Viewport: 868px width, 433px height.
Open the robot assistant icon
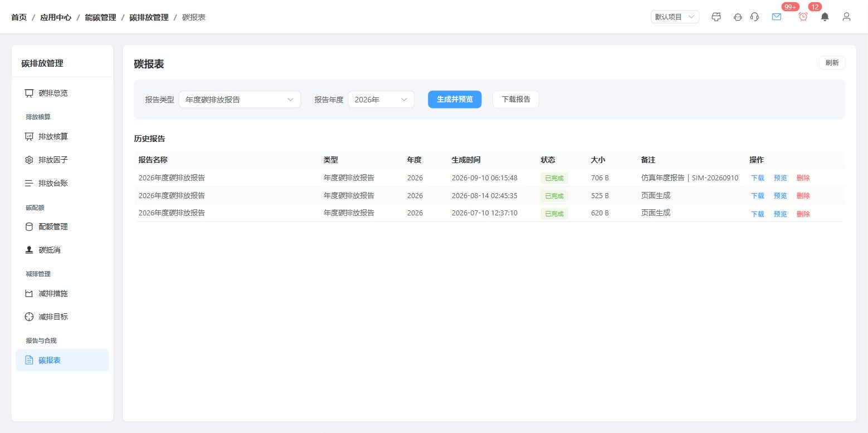tap(738, 17)
